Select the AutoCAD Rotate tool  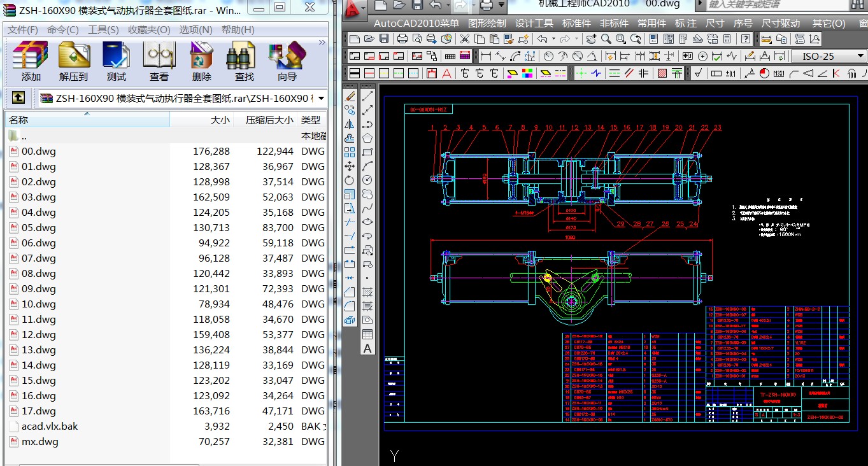(x=350, y=180)
